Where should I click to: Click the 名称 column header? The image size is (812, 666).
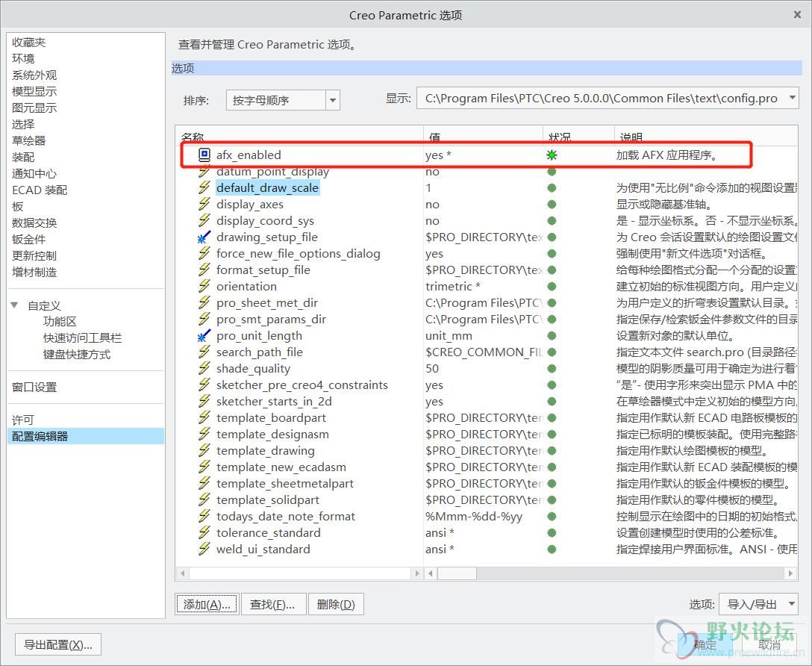193,137
